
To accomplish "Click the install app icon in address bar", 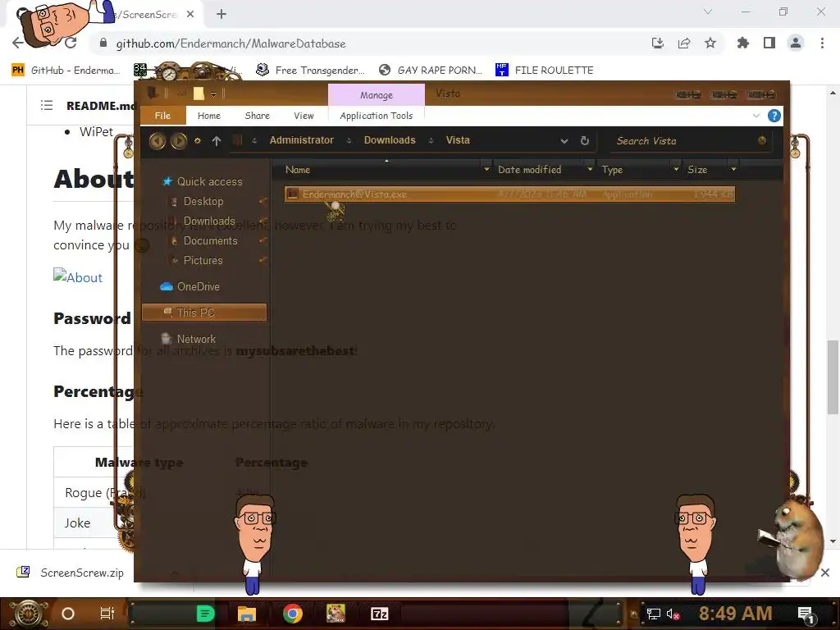I will 658,43.
